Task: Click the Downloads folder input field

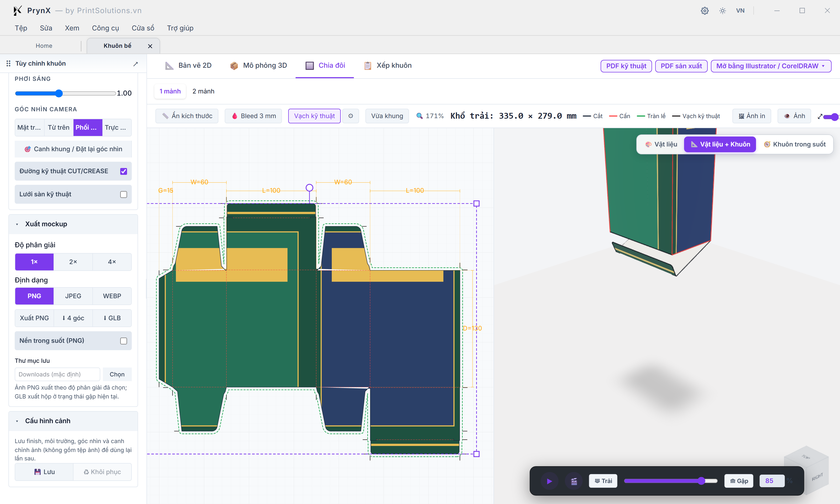Action: click(57, 374)
